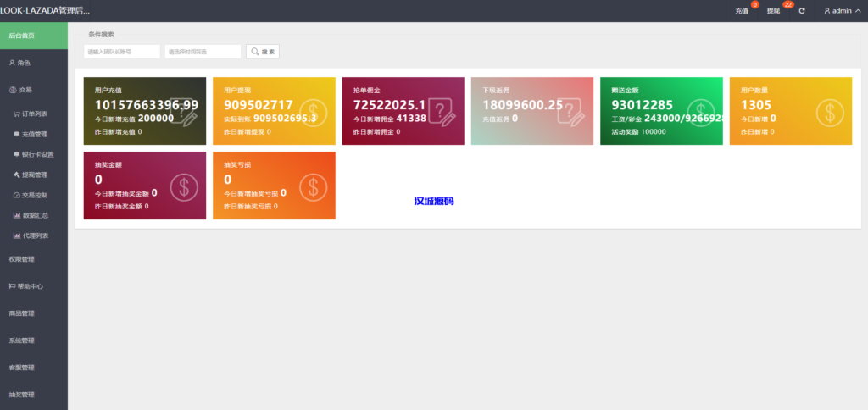Expand the 权限管理 sidebar section
The image size is (868, 410).
tap(22, 259)
